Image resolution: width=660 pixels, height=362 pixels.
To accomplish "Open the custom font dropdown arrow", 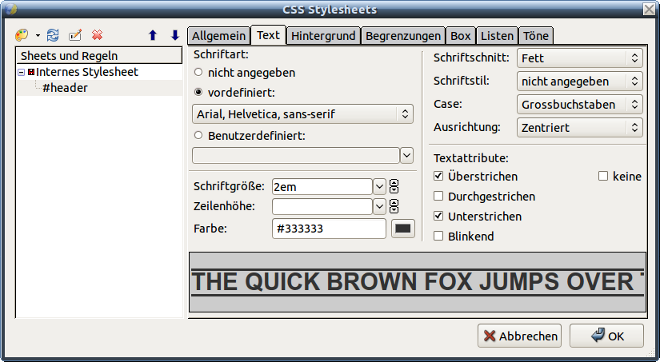I will click(x=407, y=156).
